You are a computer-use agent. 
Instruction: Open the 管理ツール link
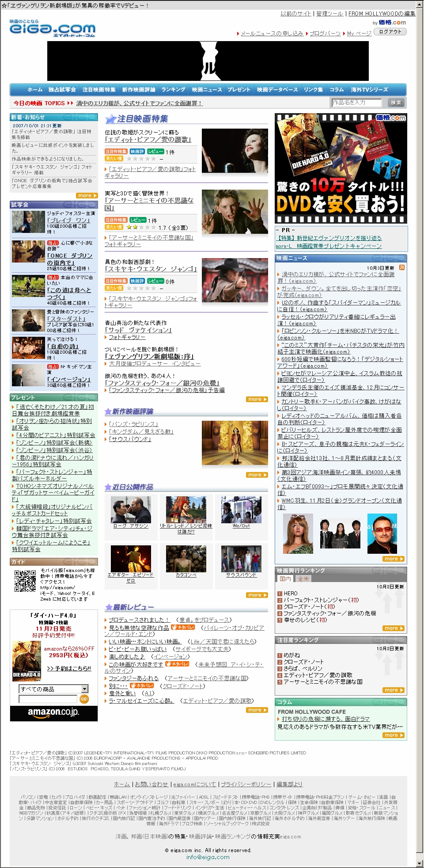coord(329,14)
